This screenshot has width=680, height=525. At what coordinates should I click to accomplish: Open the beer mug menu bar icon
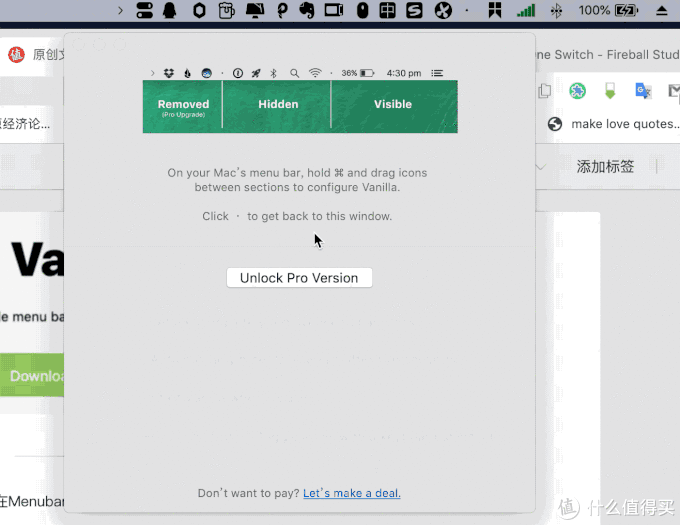click(227, 11)
